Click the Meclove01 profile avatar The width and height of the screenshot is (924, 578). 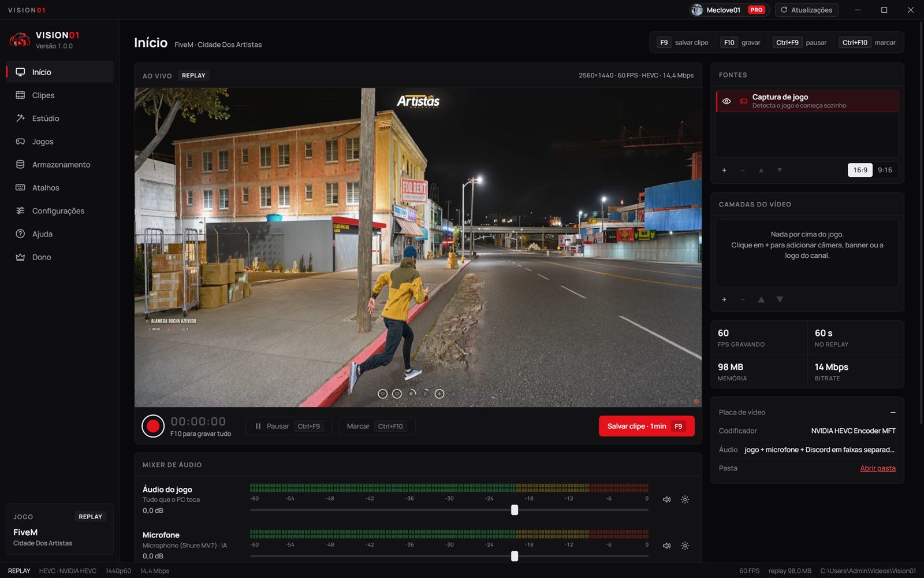click(x=697, y=10)
